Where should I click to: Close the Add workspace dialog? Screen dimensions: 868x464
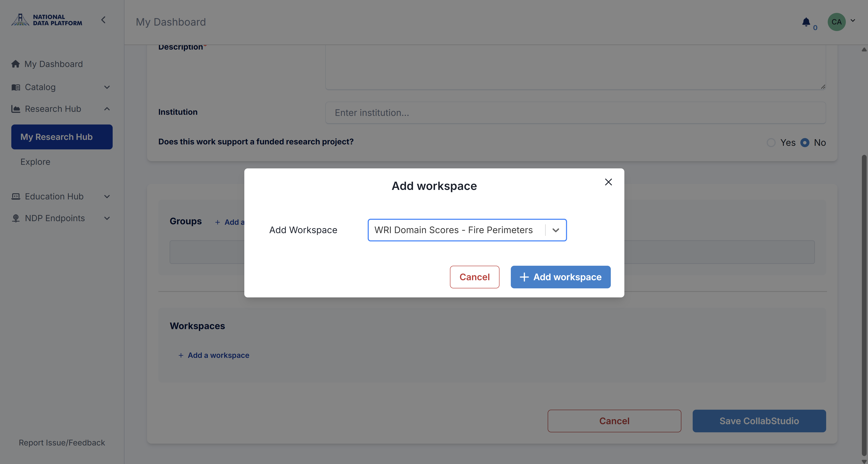(x=608, y=182)
